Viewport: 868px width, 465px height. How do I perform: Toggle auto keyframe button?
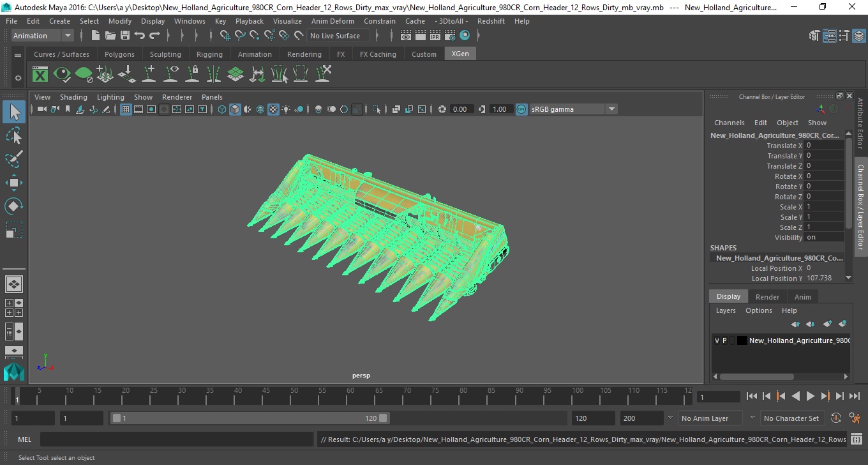836,418
